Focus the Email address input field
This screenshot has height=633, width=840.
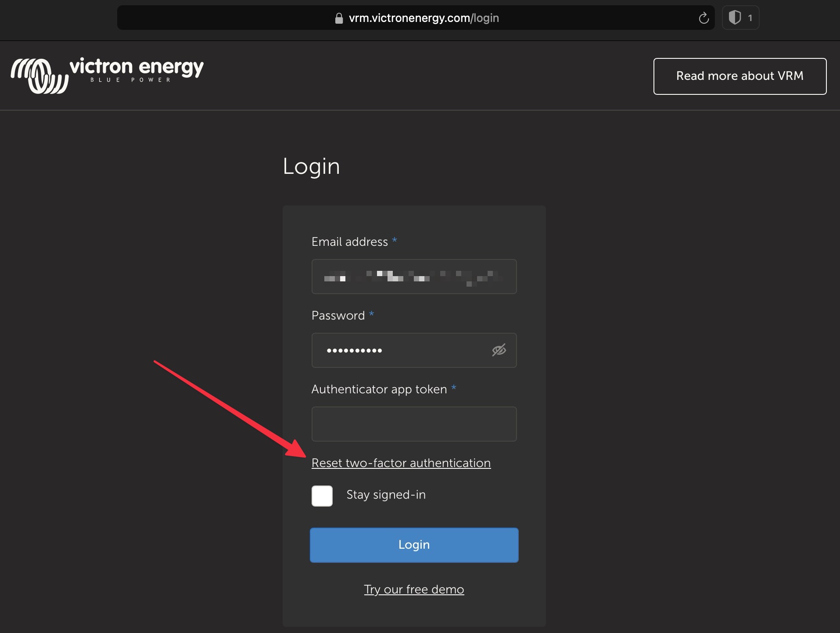tap(413, 277)
